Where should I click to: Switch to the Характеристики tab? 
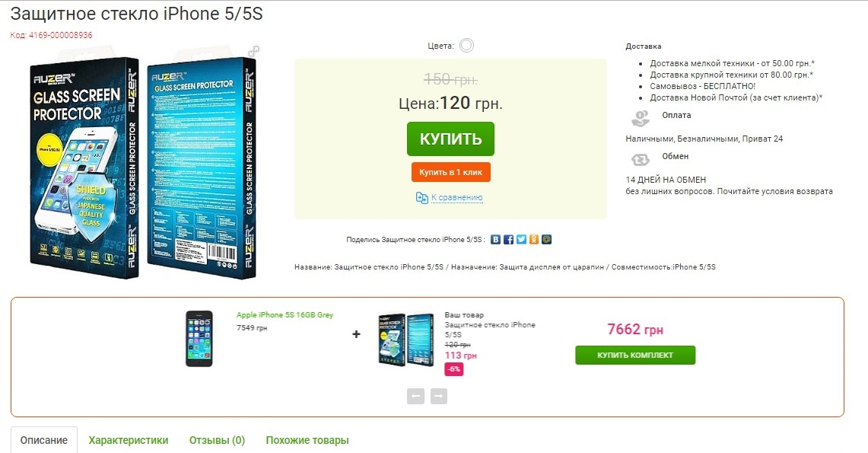[x=129, y=440]
